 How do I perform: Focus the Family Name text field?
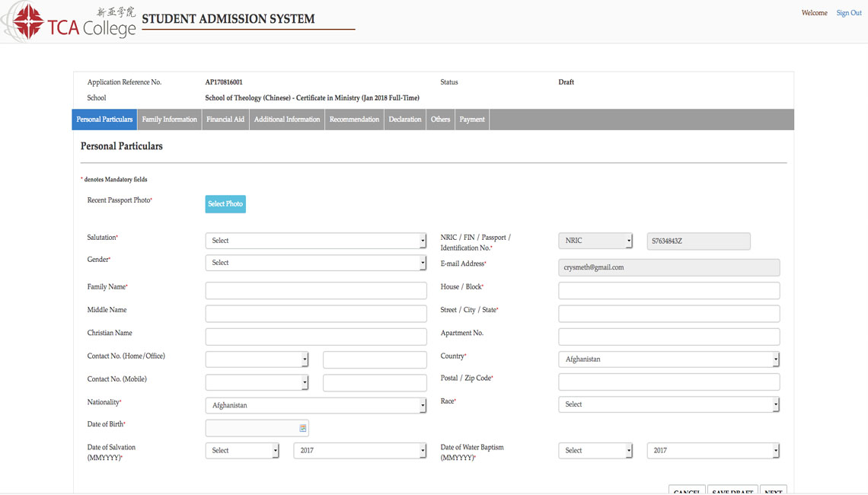315,290
